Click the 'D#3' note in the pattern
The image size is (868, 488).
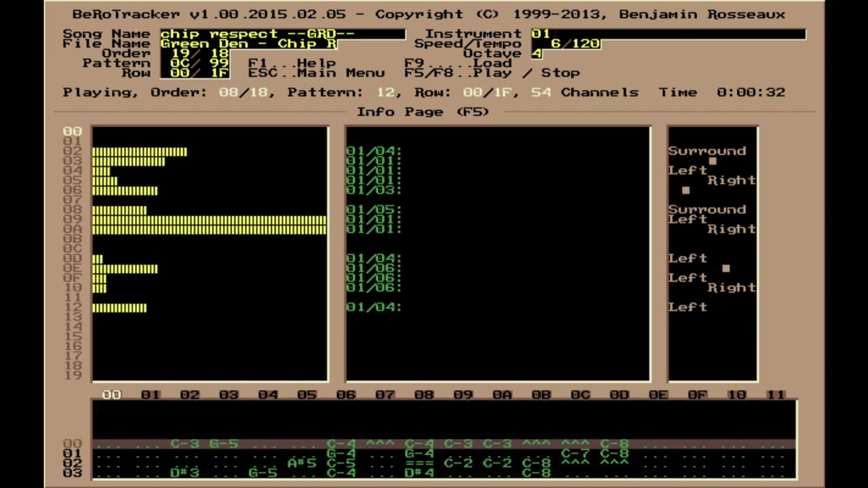click(x=185, y=472)
